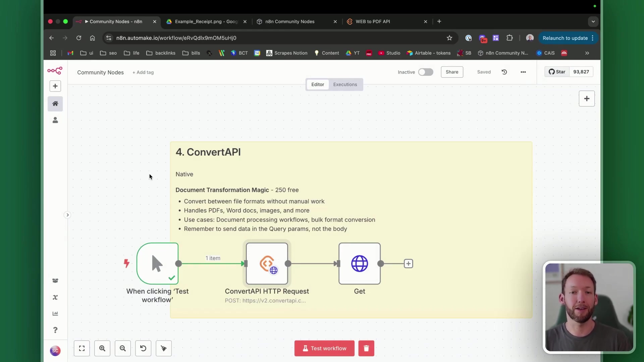Open the workflow three-dot options menu
Screen dimensions: 644x362
523,72
